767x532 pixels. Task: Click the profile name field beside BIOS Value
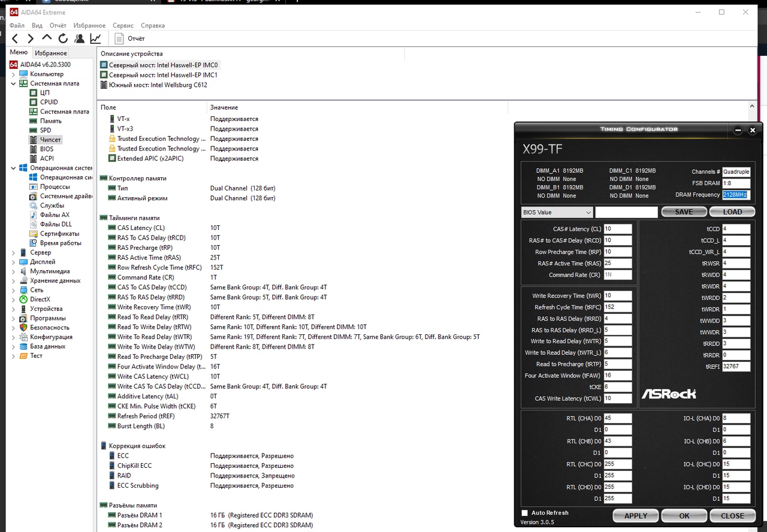coord(626,212)
